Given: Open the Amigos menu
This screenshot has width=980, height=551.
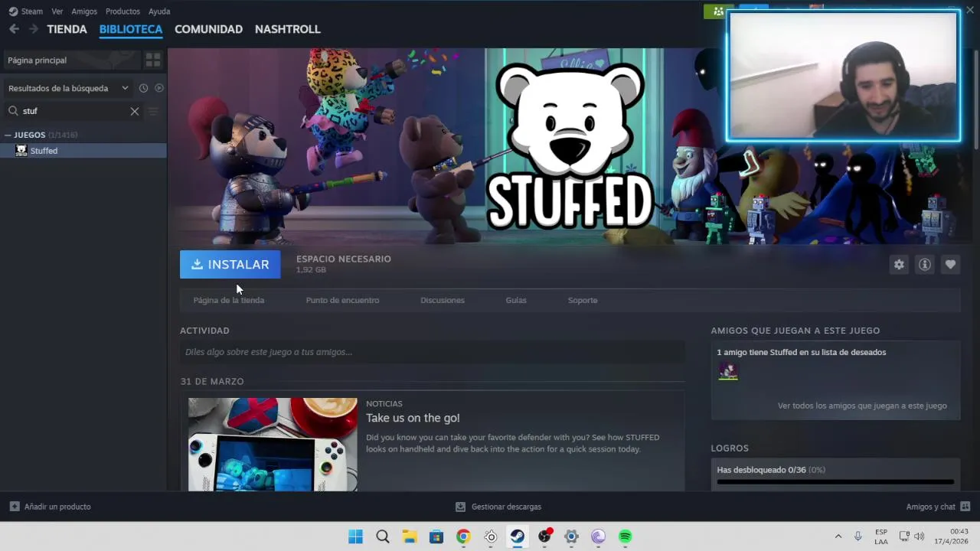Looking at the screenshot, I should pos(84,11).
